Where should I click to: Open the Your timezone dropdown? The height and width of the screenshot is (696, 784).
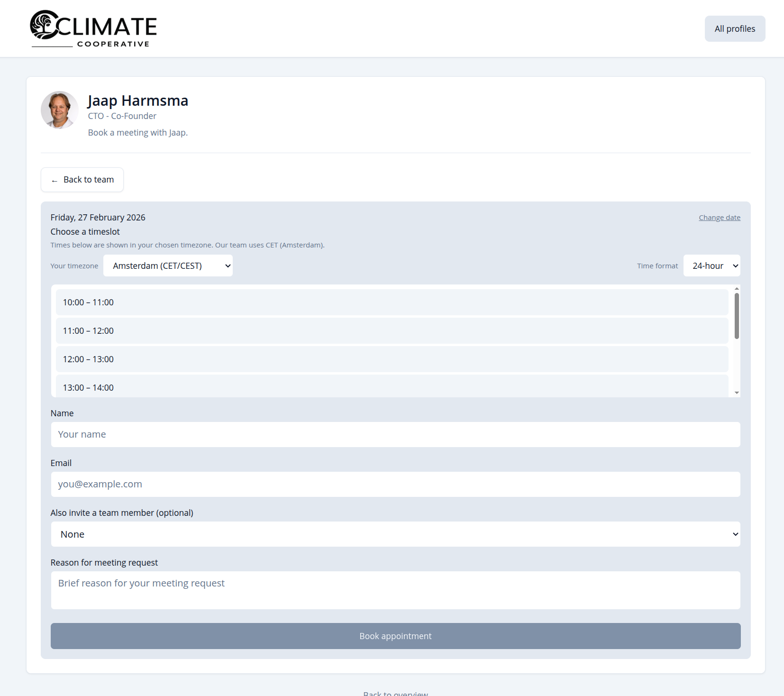(168, 266)
